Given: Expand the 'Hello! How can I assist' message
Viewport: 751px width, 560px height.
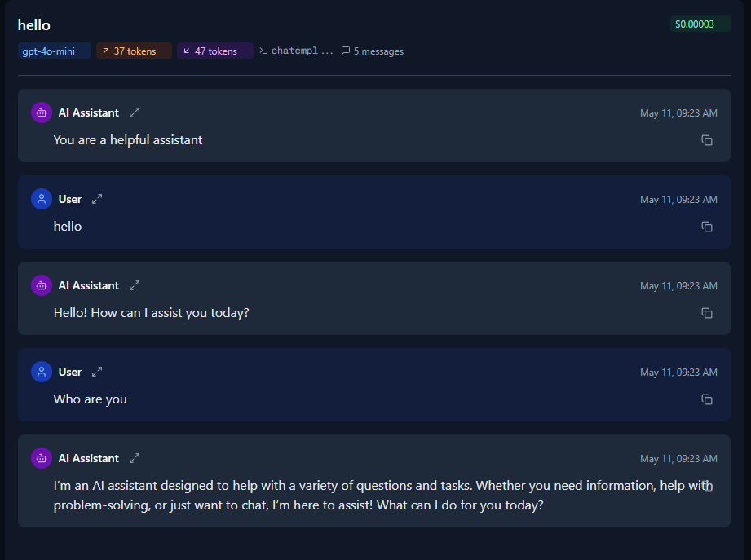Looking at the screenshot, I should 135,285.
